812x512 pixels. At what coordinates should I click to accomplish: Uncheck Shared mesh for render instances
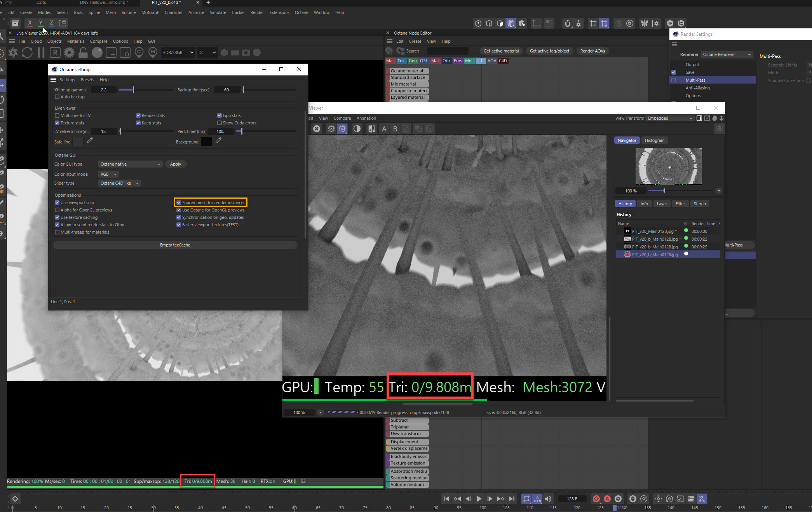pyautogui.click(x=179, y=203)
